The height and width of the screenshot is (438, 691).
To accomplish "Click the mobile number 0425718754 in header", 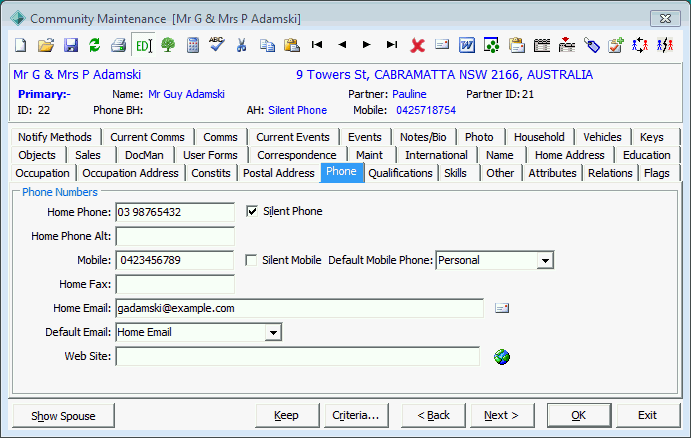I will tap(426, 110).
